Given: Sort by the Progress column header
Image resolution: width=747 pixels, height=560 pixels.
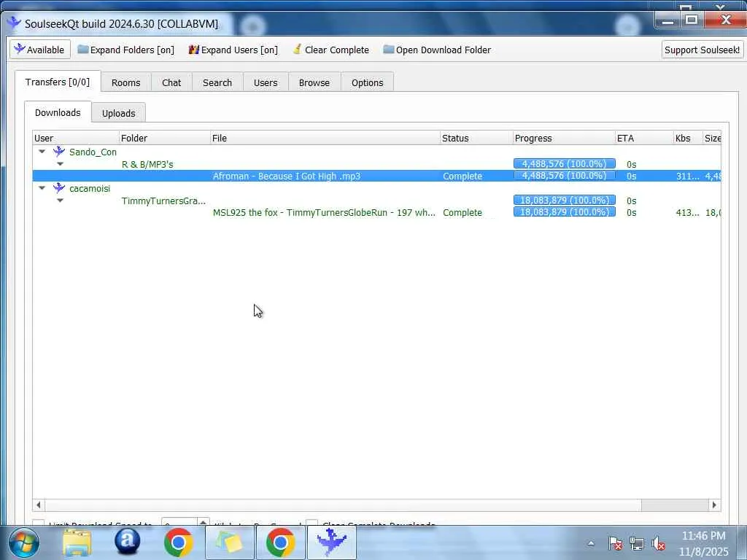Looking at the screenshot, I should coord(564,138).
